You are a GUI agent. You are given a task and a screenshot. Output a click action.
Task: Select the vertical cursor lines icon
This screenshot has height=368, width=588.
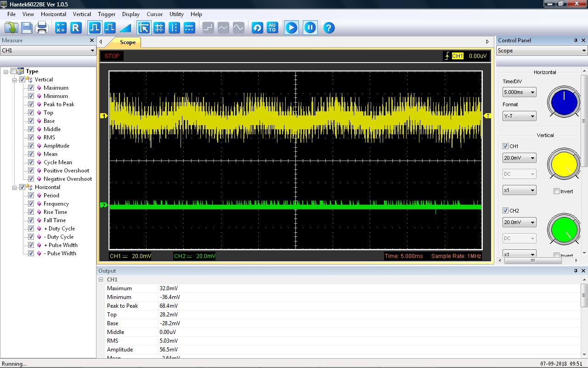pos(174,28)
